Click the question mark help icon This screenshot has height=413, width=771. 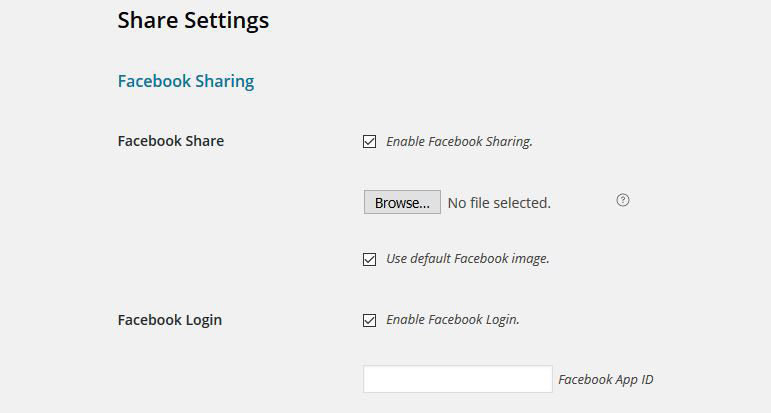[x=623, y=200]
